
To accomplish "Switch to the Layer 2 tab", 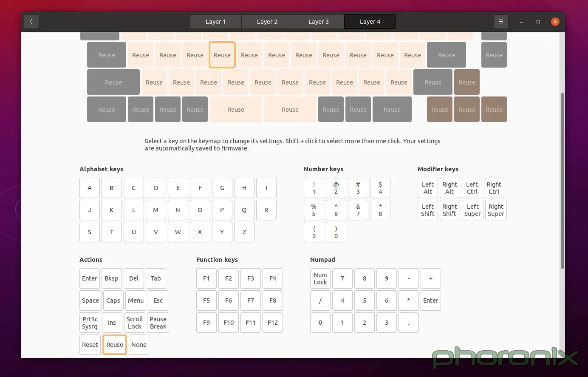I will coord(267,22).
